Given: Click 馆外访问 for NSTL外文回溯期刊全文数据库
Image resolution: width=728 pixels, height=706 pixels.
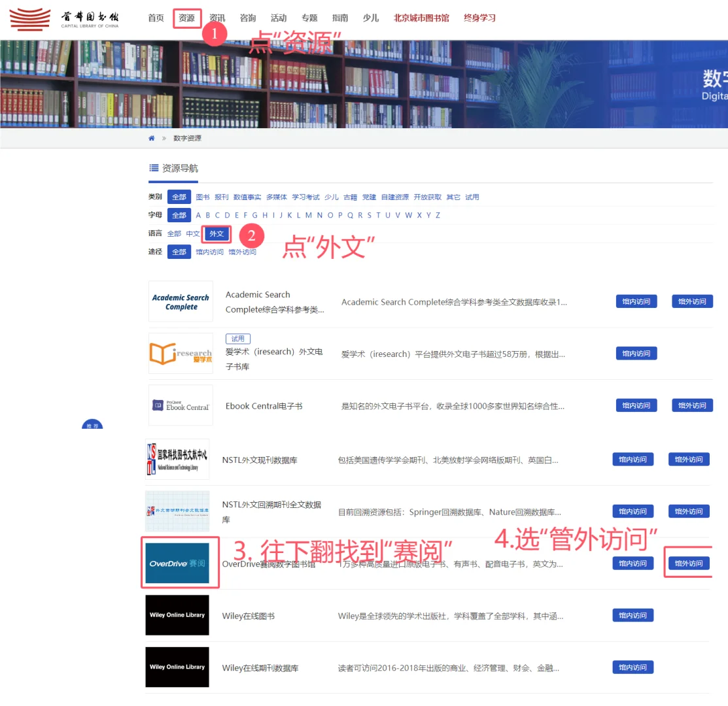Looking at the screenshot, I should [x=689, y=511].
